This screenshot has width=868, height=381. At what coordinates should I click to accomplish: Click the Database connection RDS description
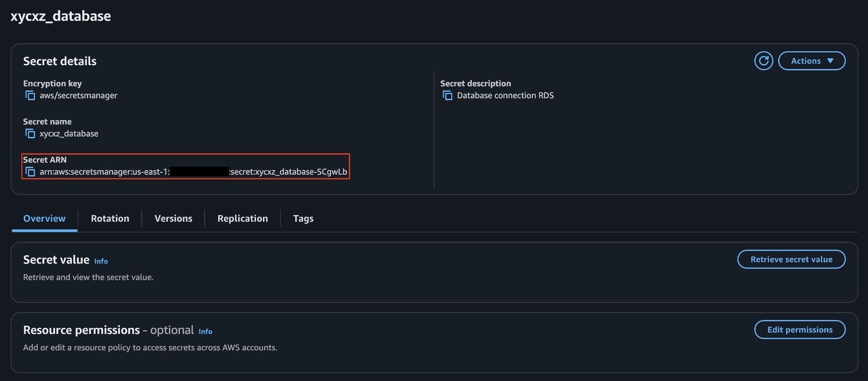(x=505, y=95)
